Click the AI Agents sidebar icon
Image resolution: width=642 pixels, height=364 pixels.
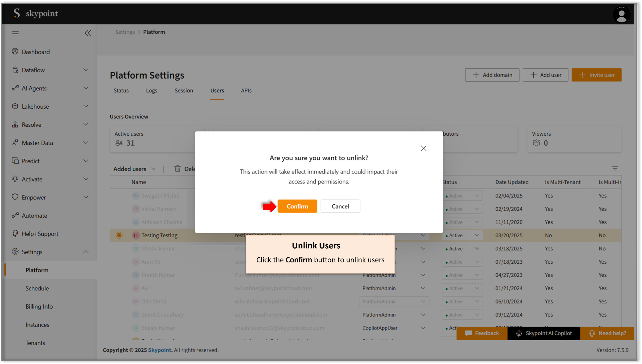(15, 88)
